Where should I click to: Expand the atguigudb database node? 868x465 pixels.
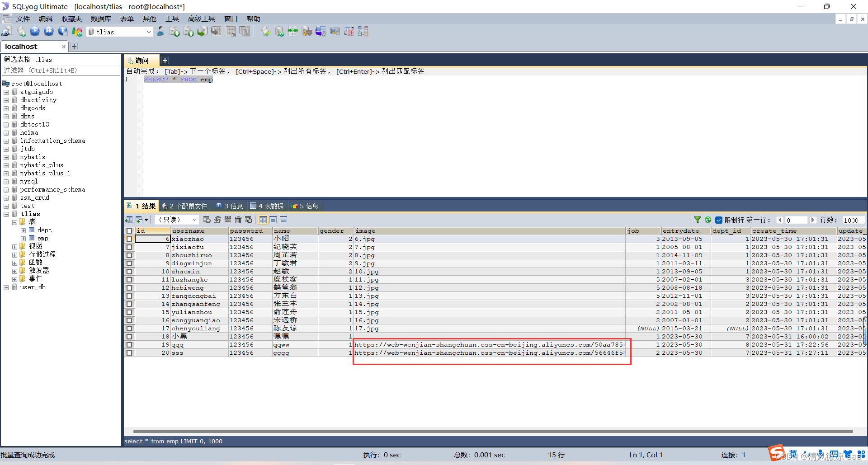click(x=6, y=92)
